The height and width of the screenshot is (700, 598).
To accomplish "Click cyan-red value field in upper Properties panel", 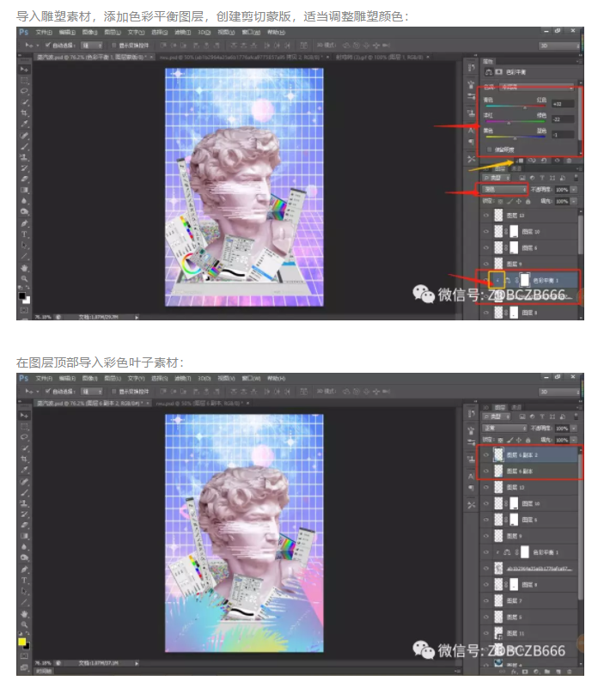I will tap(562, 104).
